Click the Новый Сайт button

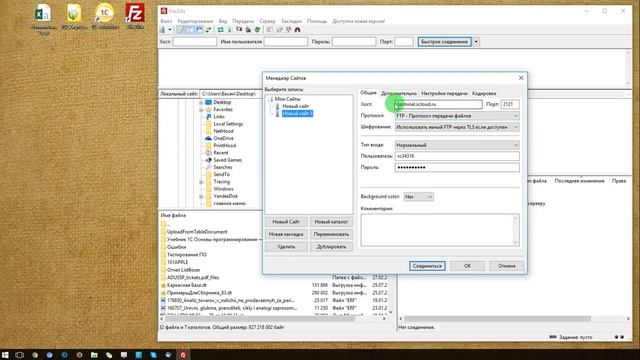(x=286, y=222)
